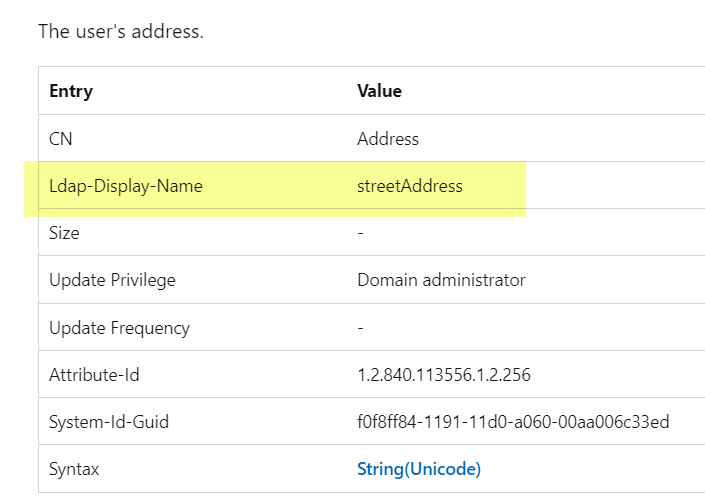The width and height of the screenshot is (705, 498).
Task: Open the String(Unicode) syntax link
Action: point(419,468)
